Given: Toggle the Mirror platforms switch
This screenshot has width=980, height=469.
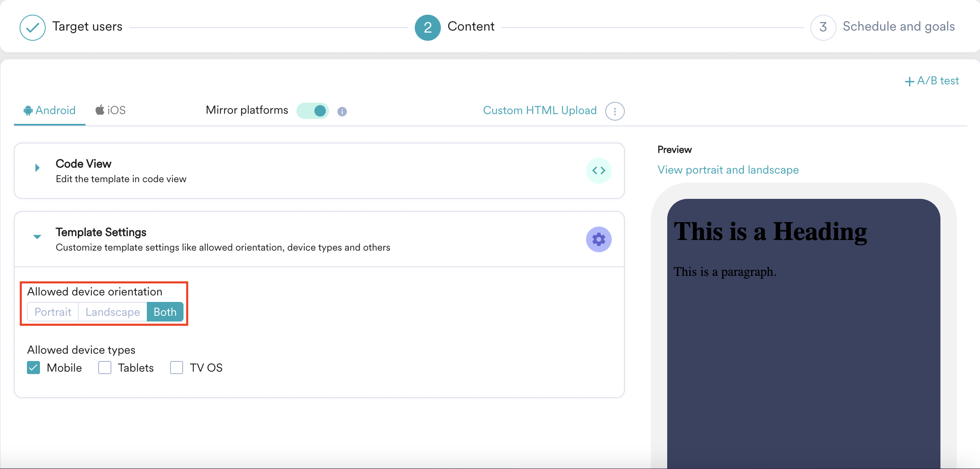Looking at the screenshot, I should click(x=313, y=111).
